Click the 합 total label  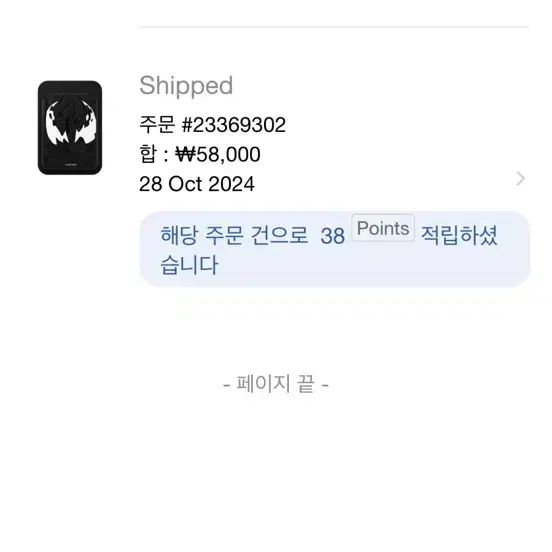coord(148,154)
